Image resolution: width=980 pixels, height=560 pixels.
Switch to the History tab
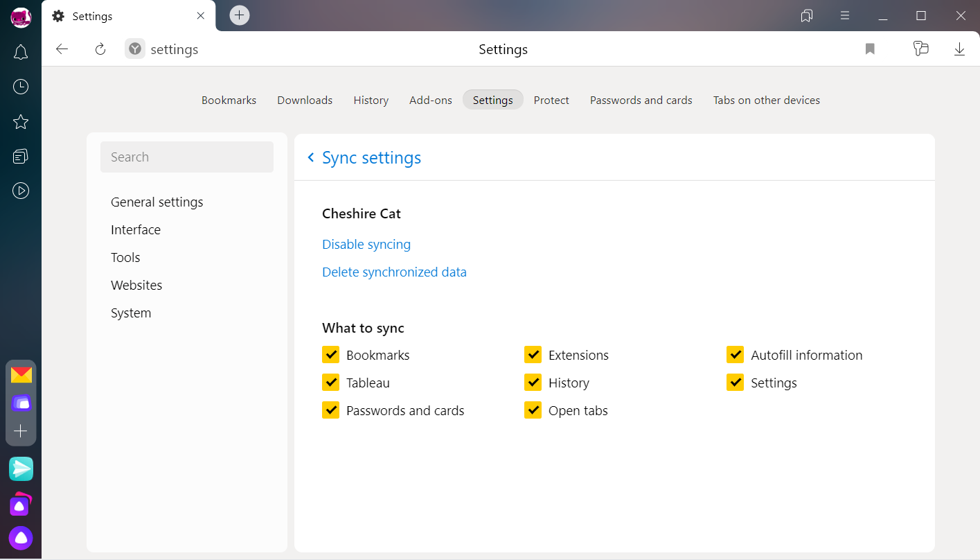coord(371,100)
